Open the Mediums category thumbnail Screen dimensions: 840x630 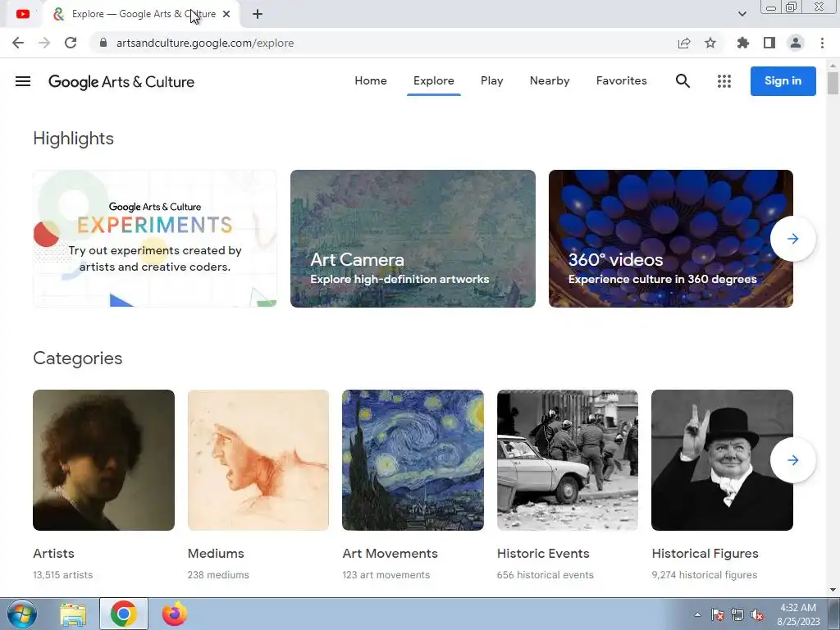point(258,460)
